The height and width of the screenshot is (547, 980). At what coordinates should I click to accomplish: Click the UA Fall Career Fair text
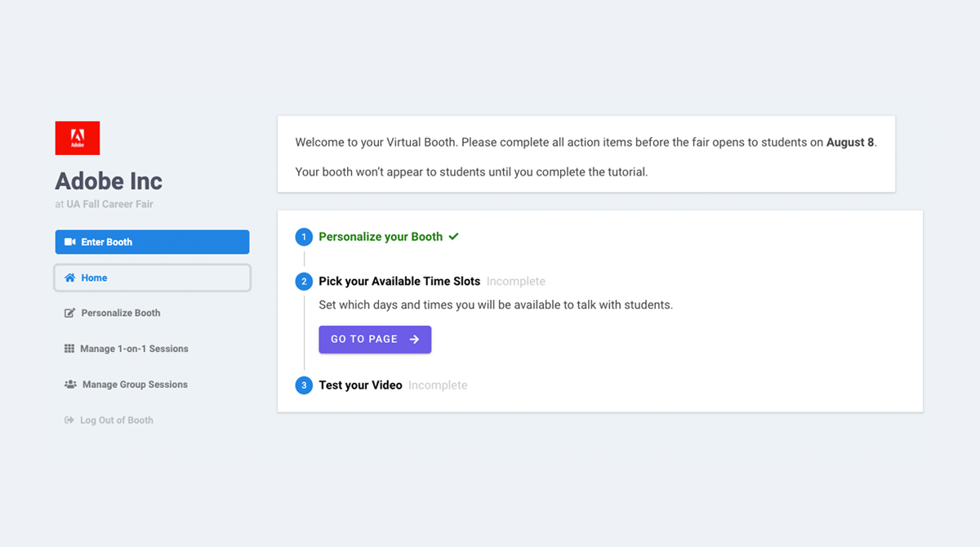[110, 204]
